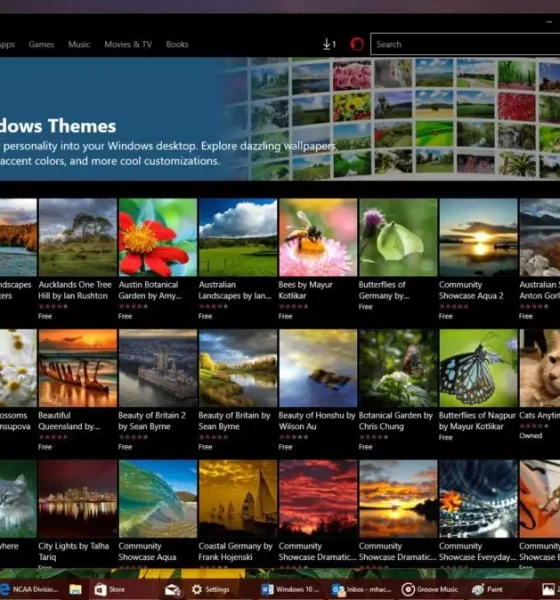Click Free label under Beautiful Queensland
Screen dimensions: 560x600
[45, 447]
